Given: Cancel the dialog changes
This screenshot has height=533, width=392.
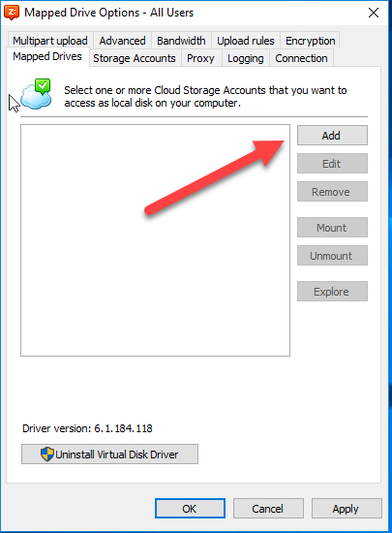Looking at the screenshot, I should (x=268, y=509).
